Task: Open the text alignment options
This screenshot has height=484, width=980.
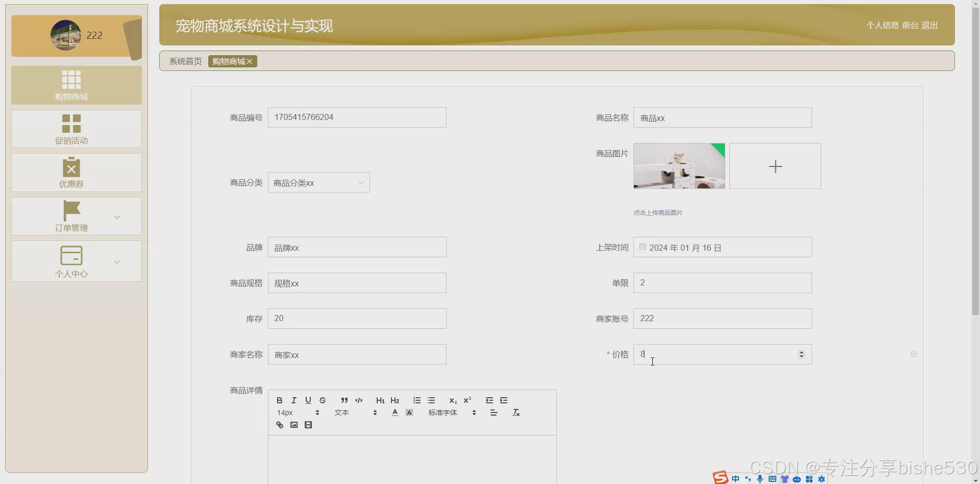Action: (x=494, y=413)
